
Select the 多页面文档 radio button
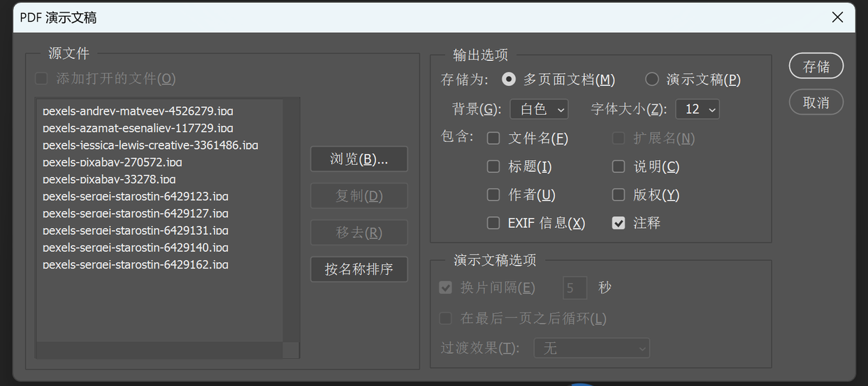pos(509,79)
